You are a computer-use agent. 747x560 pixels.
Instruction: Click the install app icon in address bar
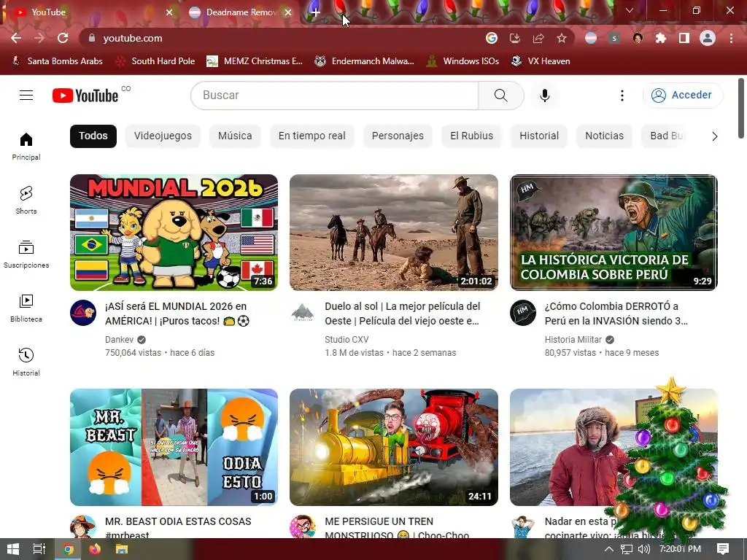[x=515, y=38]
